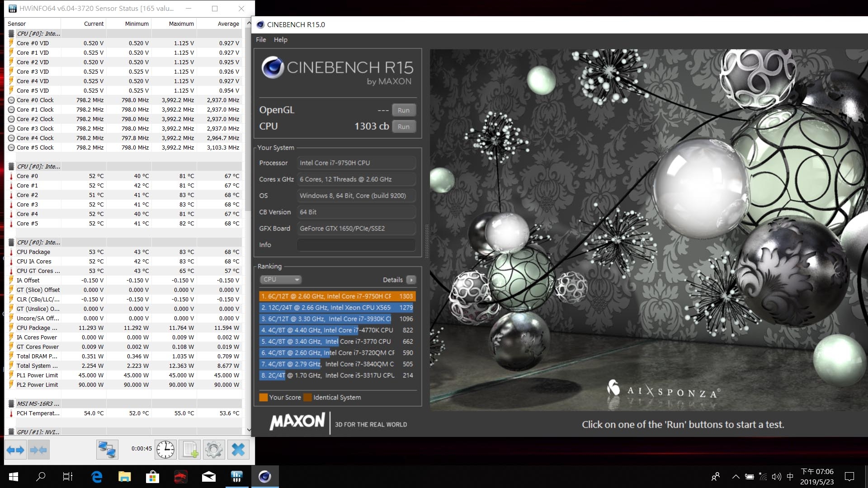Open Windows taskbar search
Screen dimensions: 868x488
click(x=41, y=477)
